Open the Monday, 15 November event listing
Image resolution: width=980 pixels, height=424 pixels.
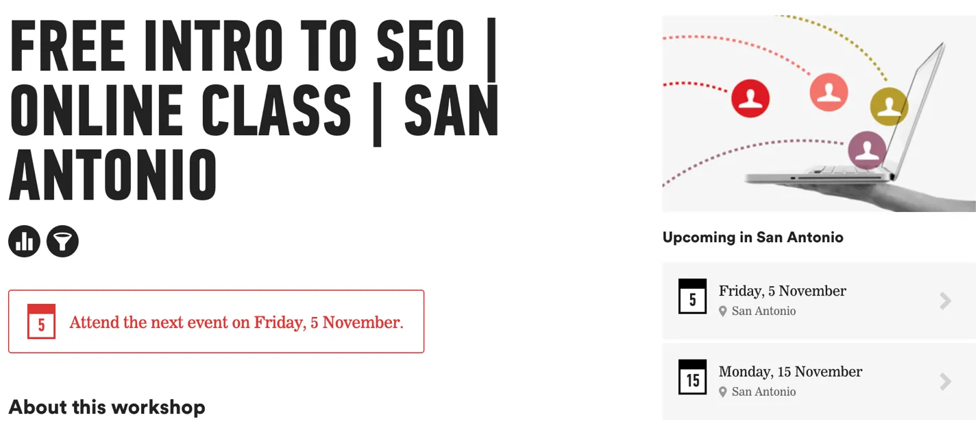(x=819, y=381)
